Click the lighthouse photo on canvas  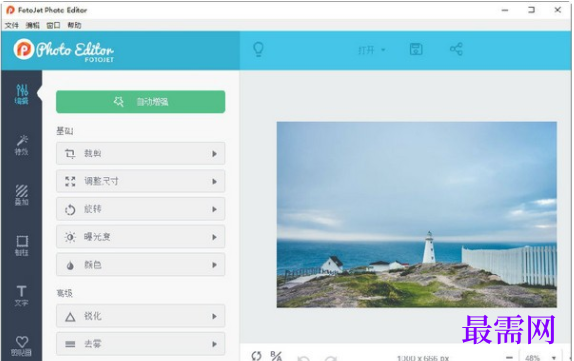(417, 215)
